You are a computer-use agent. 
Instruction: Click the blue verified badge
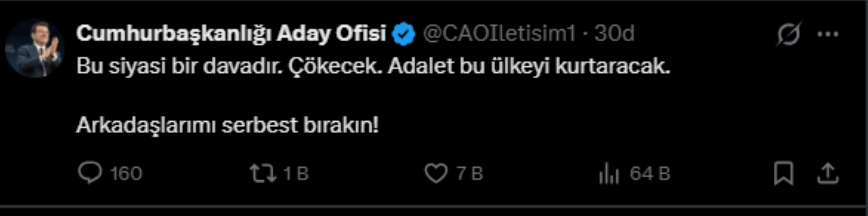point(404,34)
